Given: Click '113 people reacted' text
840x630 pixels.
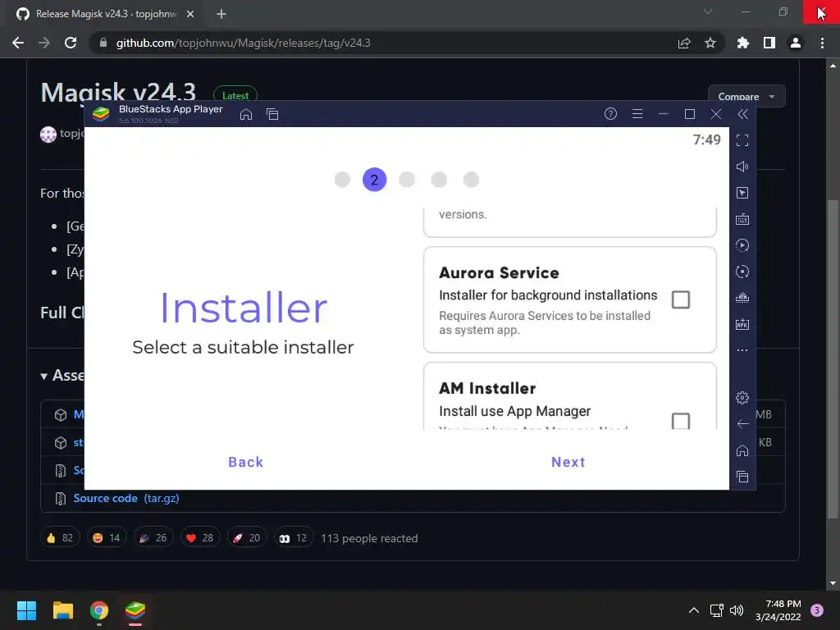Looking at the screenshot, I should tap(369, 538).
